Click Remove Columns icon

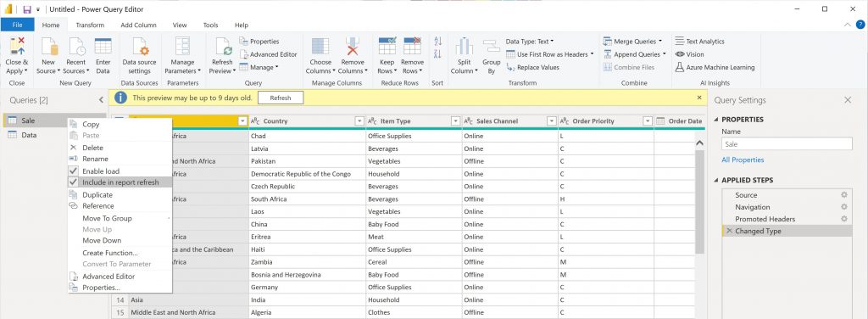pyautogui.click(x=352, y=46)
